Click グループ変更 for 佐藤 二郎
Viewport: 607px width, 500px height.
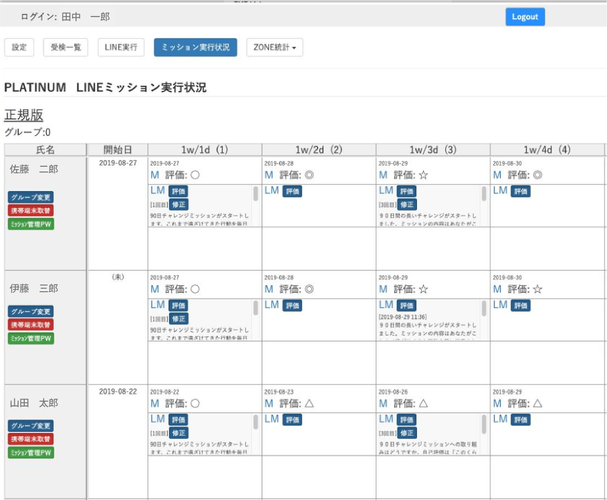pyautogui.click(x=31, y=197)
